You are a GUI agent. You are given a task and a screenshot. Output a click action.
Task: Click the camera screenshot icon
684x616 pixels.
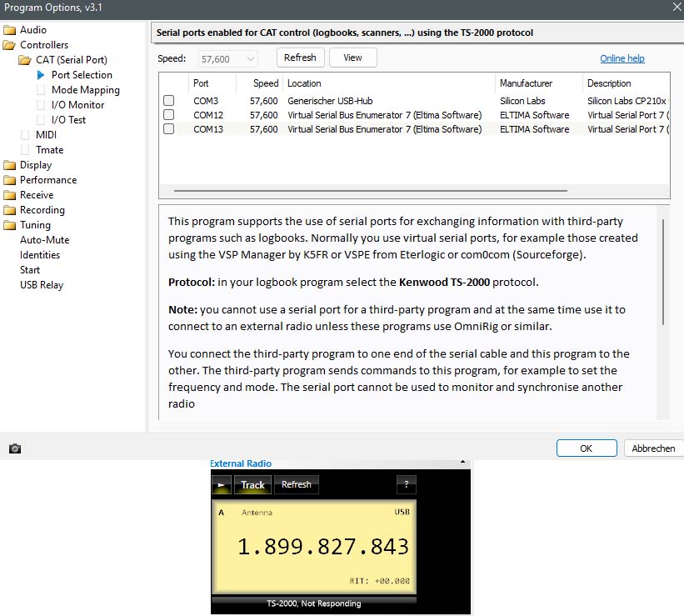(15, 448)
